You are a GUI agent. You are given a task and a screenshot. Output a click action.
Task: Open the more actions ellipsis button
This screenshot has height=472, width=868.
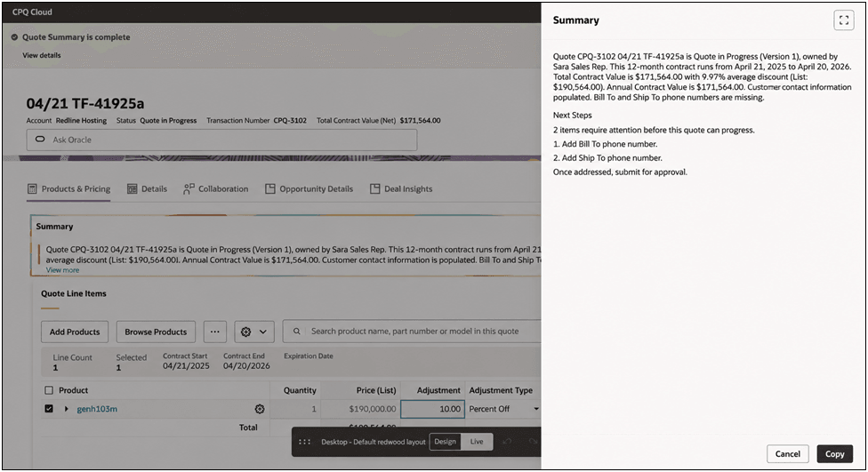pyautogui.click(x=215, y=332)
